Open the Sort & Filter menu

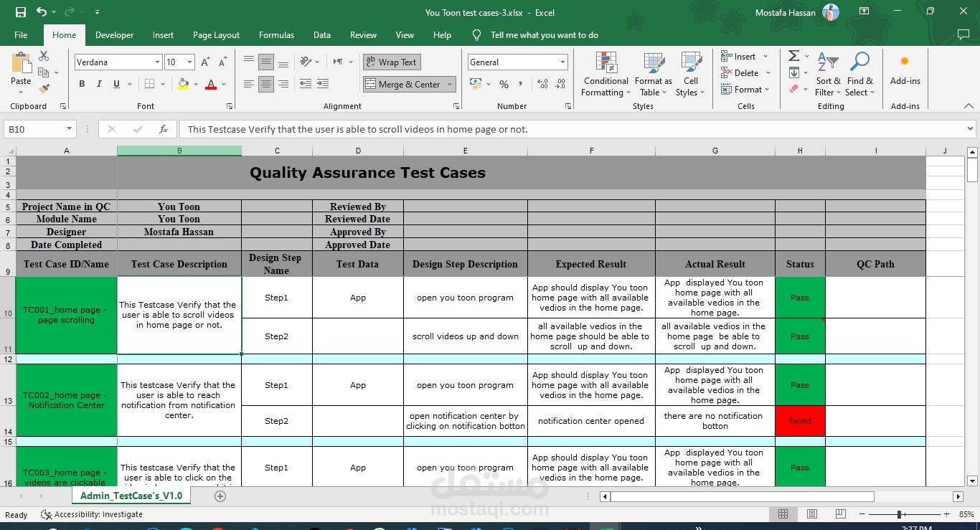[x=828, y=74]
